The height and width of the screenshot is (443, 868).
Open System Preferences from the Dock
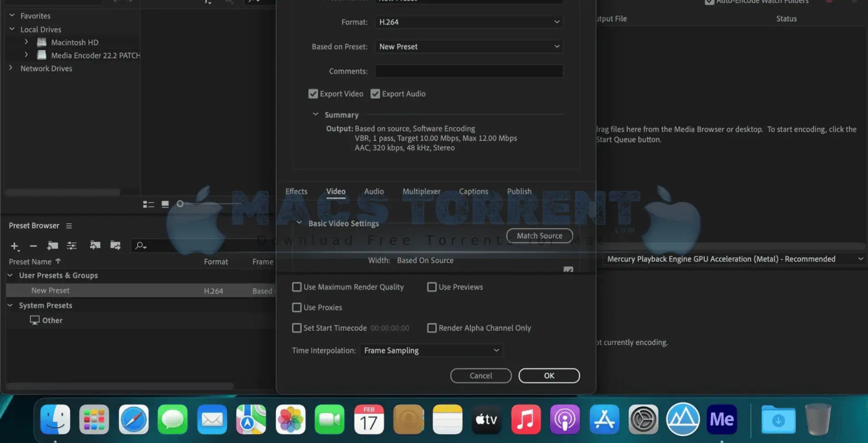pyautogui.click(x=643, y=419)
